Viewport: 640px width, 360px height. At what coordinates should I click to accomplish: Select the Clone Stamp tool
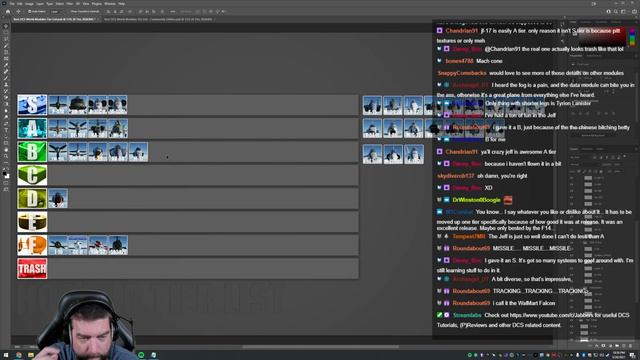click(x=6, y=85)
